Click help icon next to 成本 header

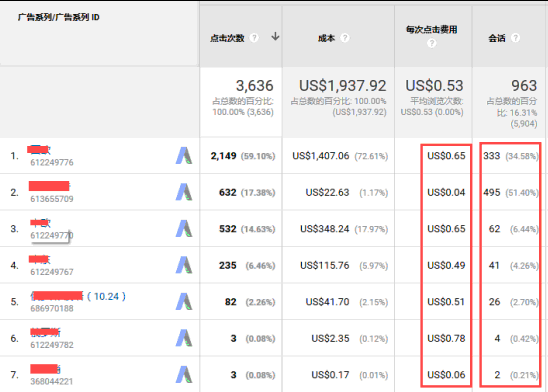pyautogui.click(x=345, y=38)
